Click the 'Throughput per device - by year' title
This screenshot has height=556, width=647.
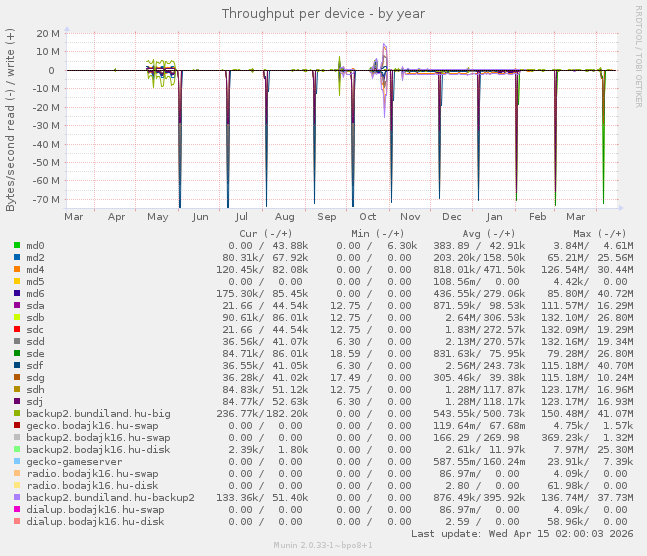tap(323, 14)
